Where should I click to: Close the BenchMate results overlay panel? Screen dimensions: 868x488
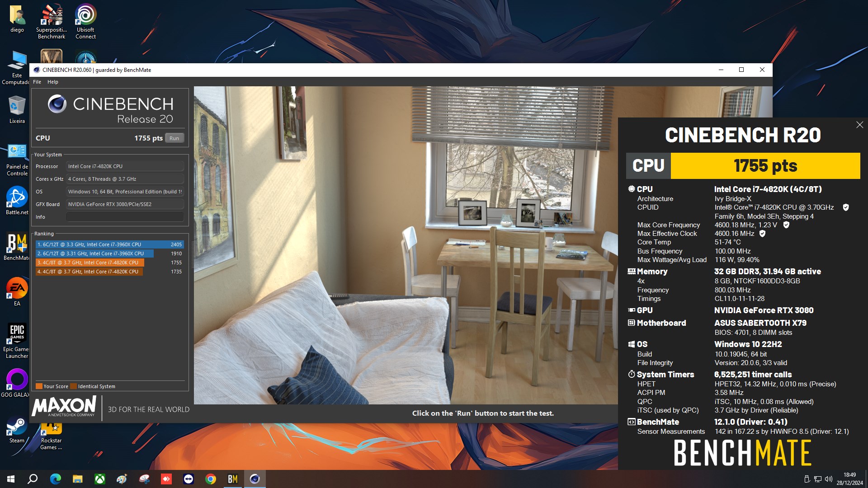[859, 125]
